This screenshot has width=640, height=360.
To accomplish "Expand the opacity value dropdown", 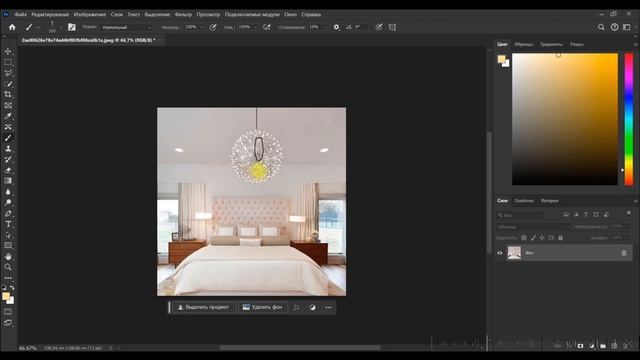I will [201, 27].
